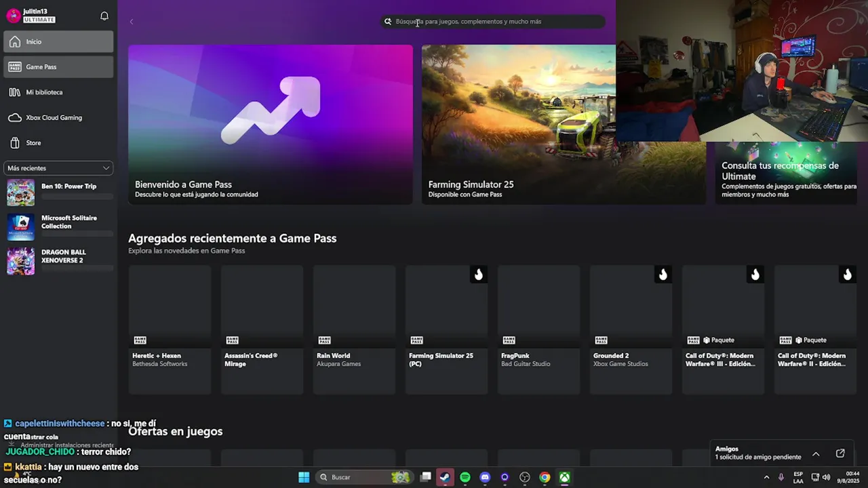Click Ofertas en juegos heading
Screen dimensions: 868x488
point(176,431)
